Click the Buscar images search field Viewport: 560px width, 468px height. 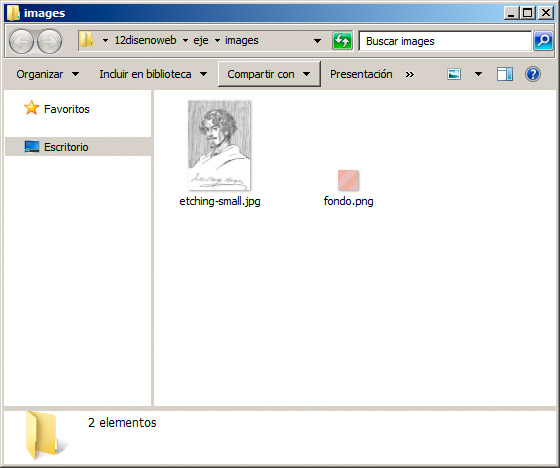coord(445,41)
